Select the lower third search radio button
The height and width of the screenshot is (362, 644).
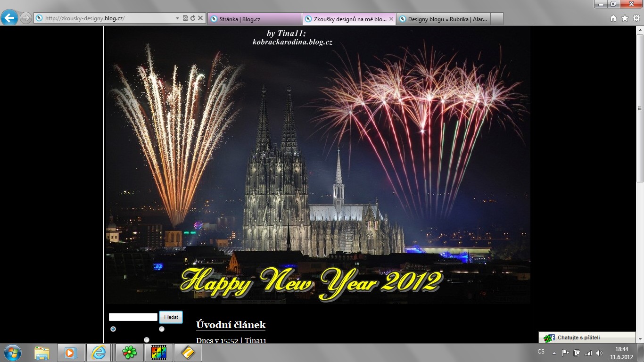tap(147, 340)
